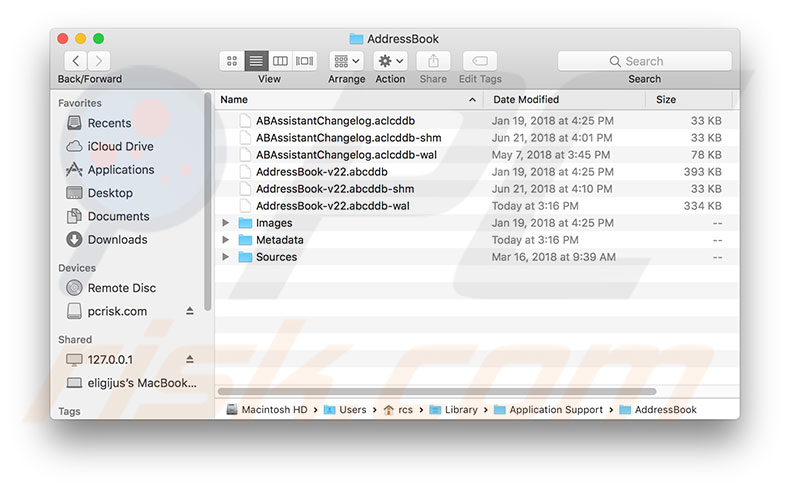Click the 393 KB size cell
The width and height of the screenshot is (790, 491).
702,172
